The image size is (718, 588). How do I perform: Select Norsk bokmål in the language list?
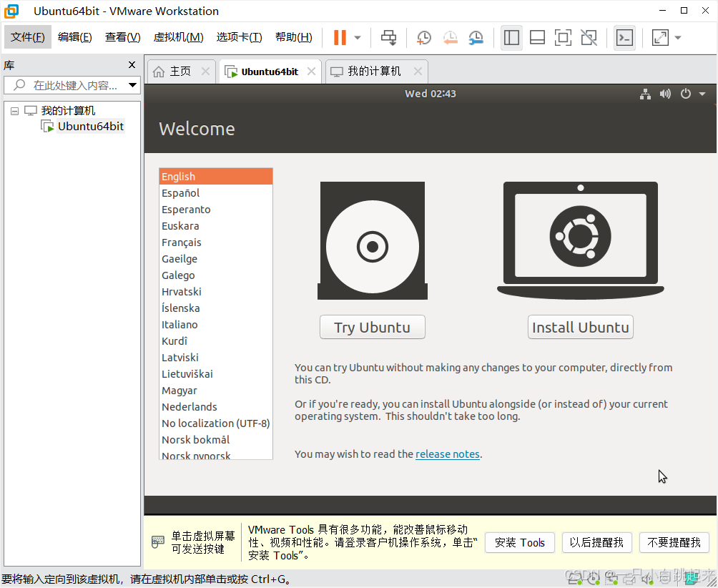[x=216, y=440]
